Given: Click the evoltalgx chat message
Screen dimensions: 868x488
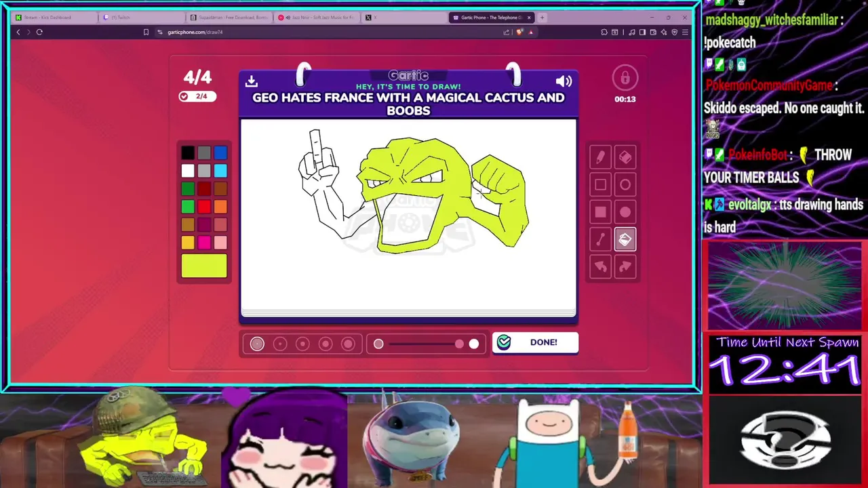Looking at the screenshot, I should (x=783, y=216).
